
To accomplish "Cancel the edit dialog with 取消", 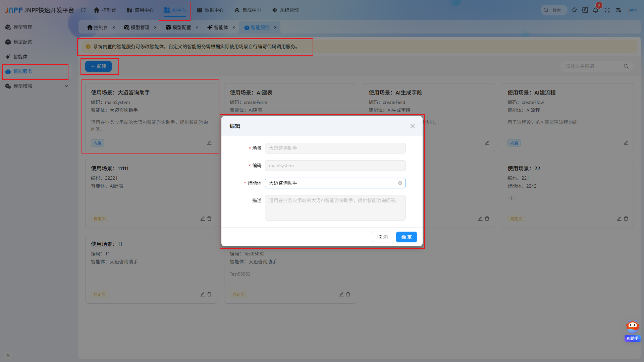I will pyautogui.click(x=382, y=237).
